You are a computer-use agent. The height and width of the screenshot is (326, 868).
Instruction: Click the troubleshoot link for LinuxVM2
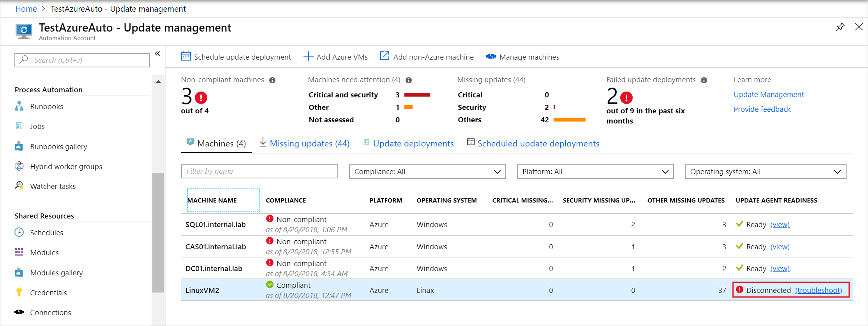click(819, 290)
